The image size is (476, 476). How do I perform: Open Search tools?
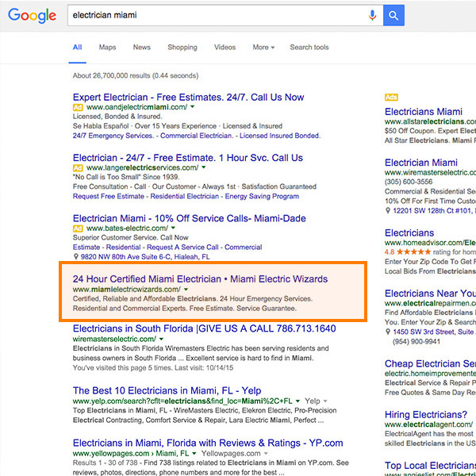click(309, 48)
